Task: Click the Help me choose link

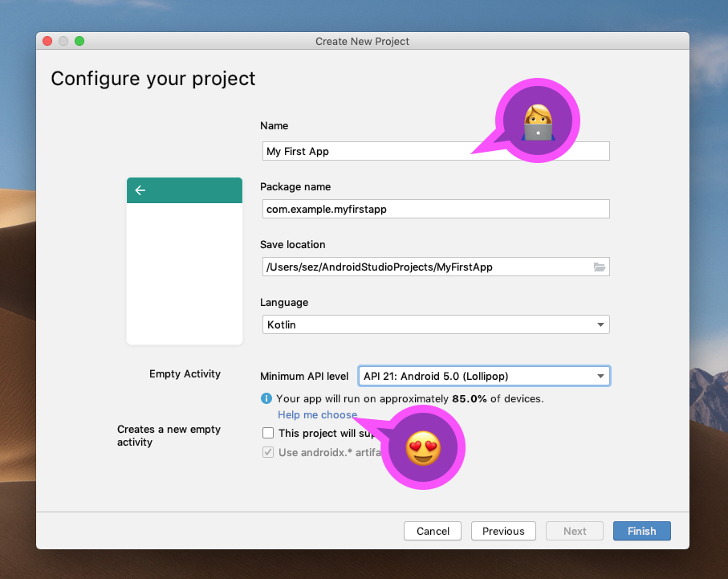Action: click(318, 414)
